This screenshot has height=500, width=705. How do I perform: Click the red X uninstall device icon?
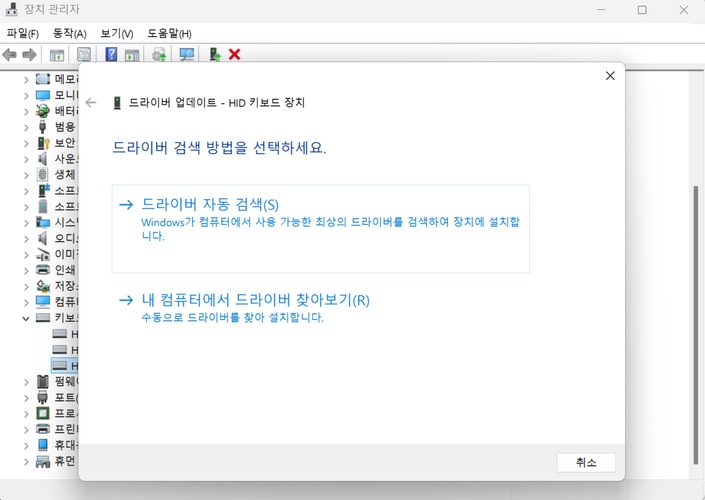pos(234,54)
